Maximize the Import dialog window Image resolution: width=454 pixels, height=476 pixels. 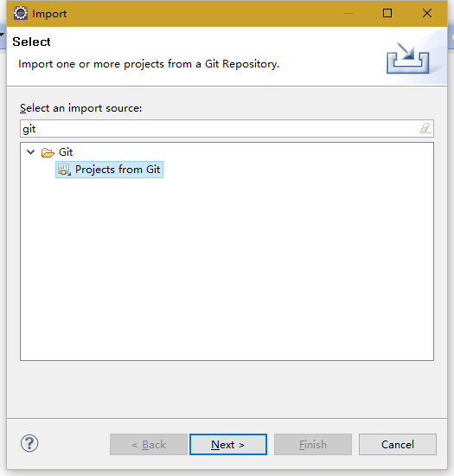click(387, 13)
